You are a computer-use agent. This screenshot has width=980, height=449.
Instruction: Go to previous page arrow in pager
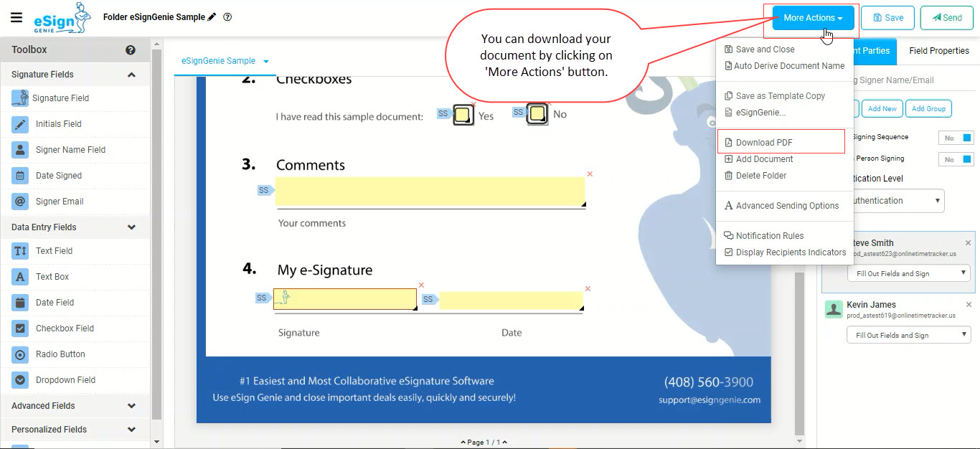463,443
